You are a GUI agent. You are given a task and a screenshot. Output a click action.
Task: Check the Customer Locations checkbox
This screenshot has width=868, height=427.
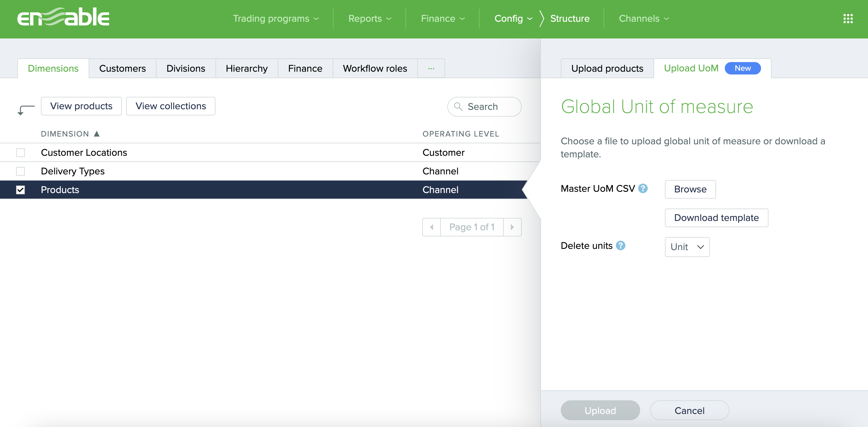click(20, 152)
